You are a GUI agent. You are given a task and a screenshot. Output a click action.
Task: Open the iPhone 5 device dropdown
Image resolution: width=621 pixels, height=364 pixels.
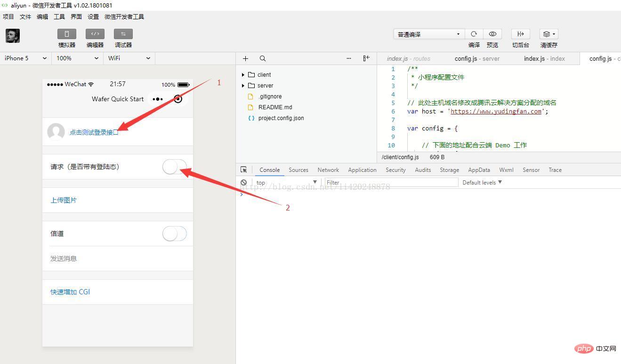click(26, 58)
